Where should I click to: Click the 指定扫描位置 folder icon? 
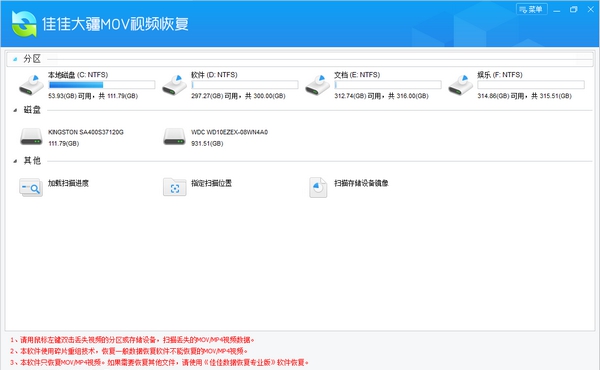point(174,187)
